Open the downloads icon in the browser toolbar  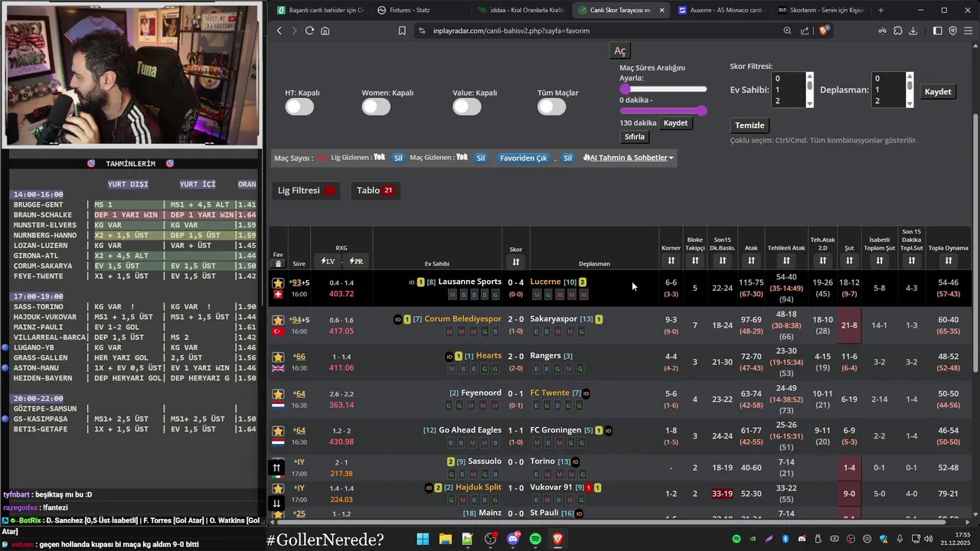913,31
